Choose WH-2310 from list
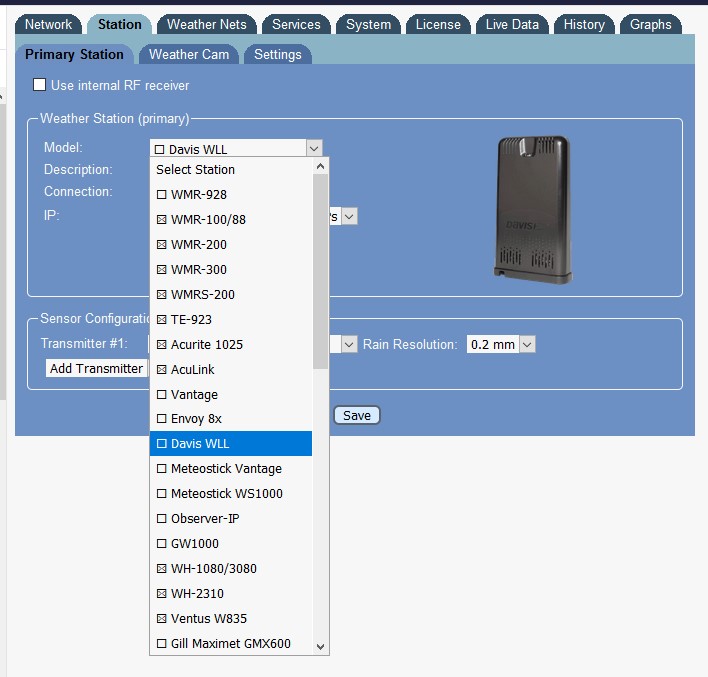This screenshot has height=677, width=708. pos(231,593)
